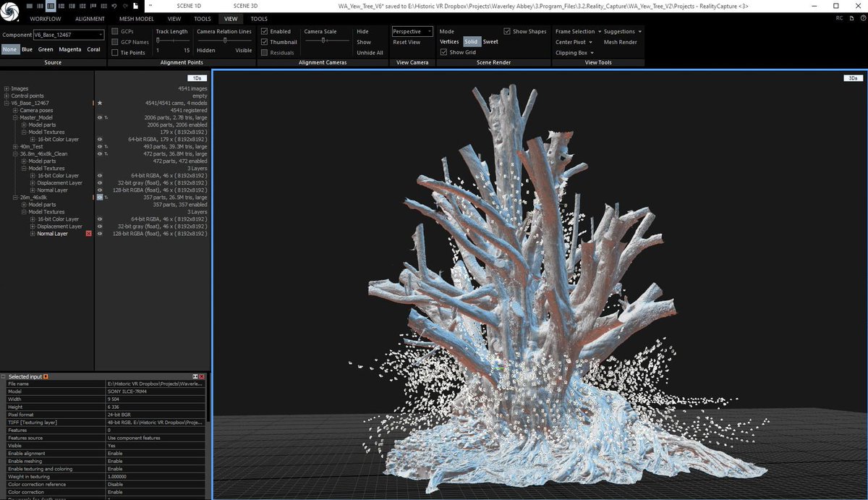Viewport: 868px width, 500px height.
Task: Click the star icon beside V6_Base_12467
Action: (100, 103)
